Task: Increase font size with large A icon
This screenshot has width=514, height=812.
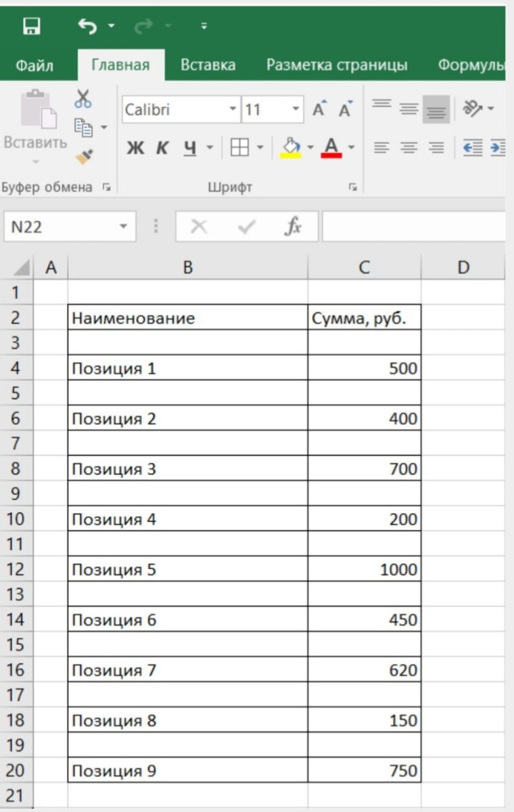Action: 319,110
